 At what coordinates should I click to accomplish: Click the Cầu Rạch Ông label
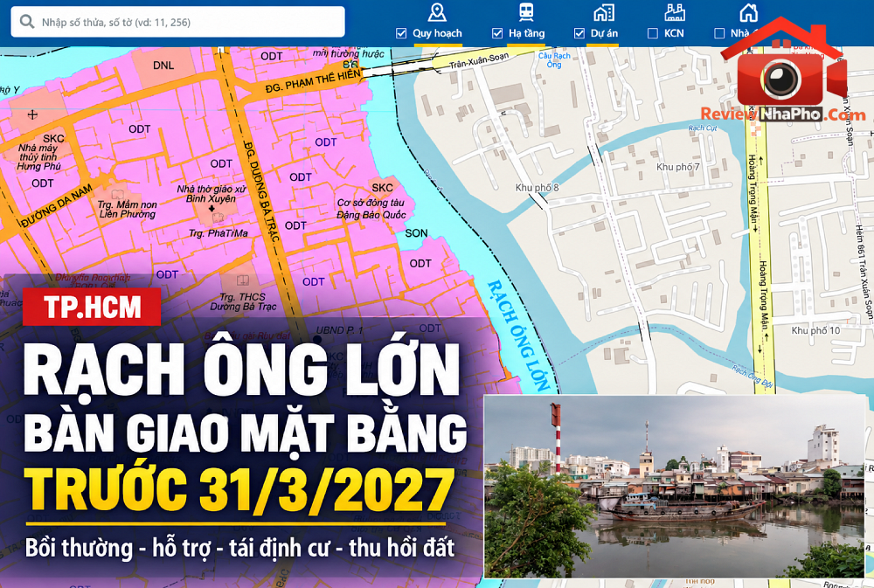(554, 59)
